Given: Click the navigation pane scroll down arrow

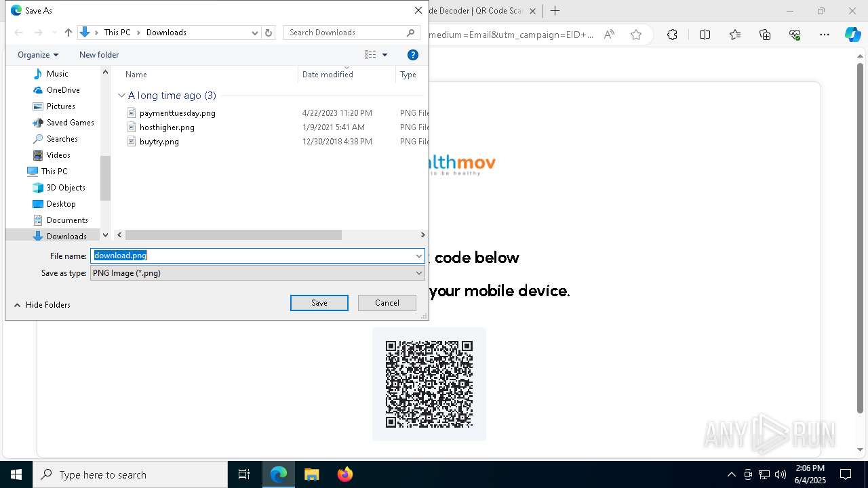Looking at the screenshot, I should [105, 235].
